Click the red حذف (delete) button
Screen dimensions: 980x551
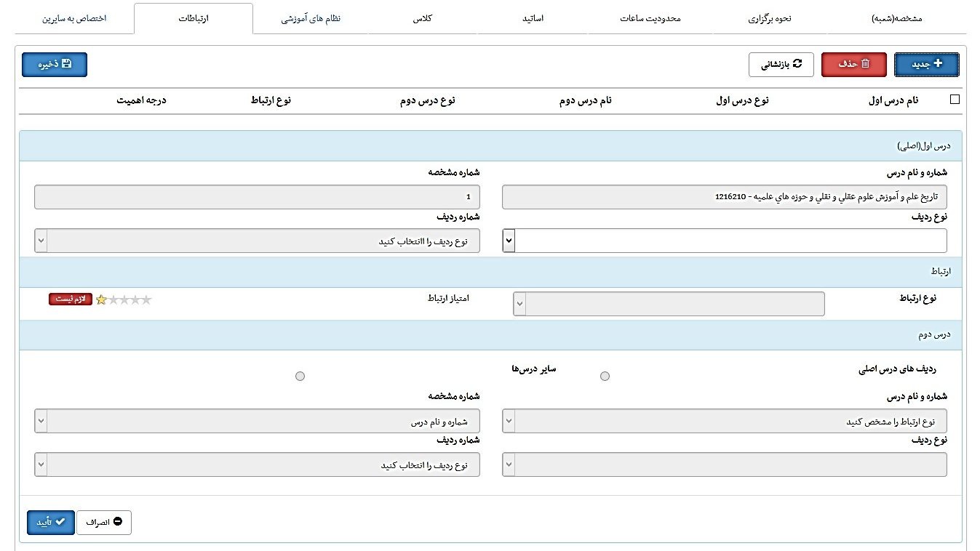[853, 65]
